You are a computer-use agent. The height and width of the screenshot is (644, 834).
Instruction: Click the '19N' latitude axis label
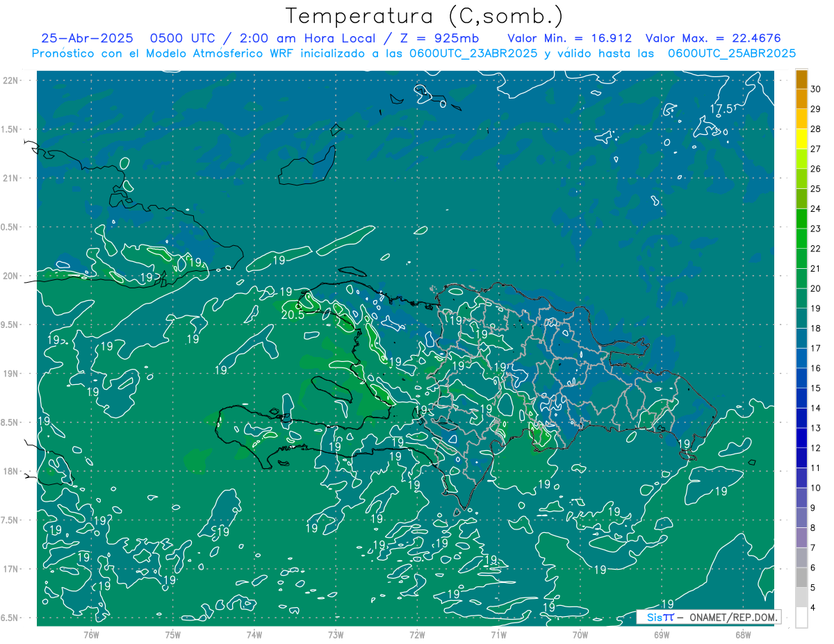11,374
